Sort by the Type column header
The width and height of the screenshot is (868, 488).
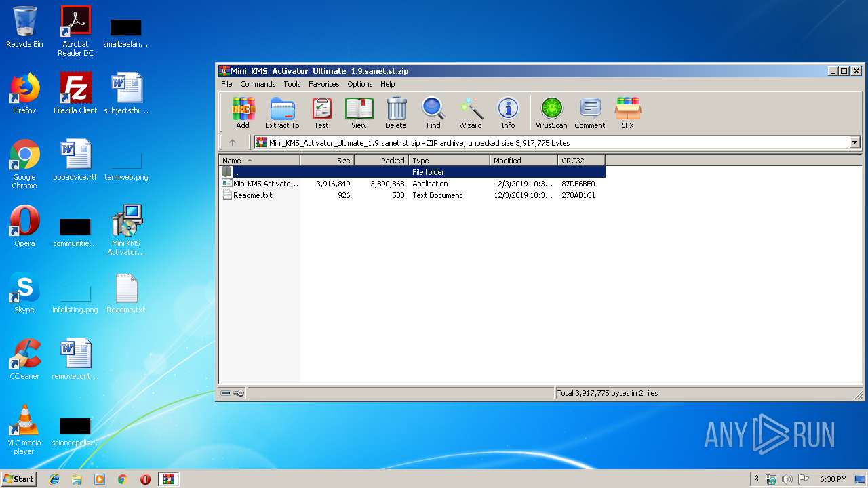[449, 161]
